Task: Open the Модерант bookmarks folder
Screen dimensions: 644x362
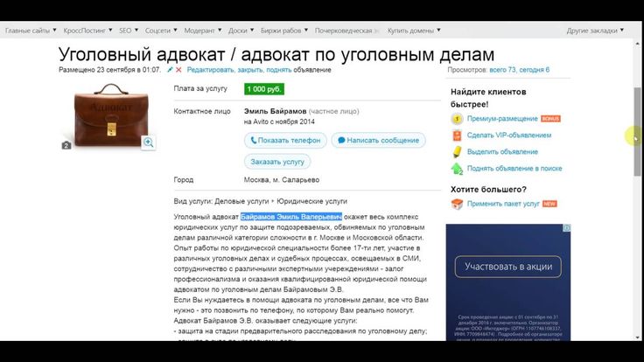Action: [203, 31]
